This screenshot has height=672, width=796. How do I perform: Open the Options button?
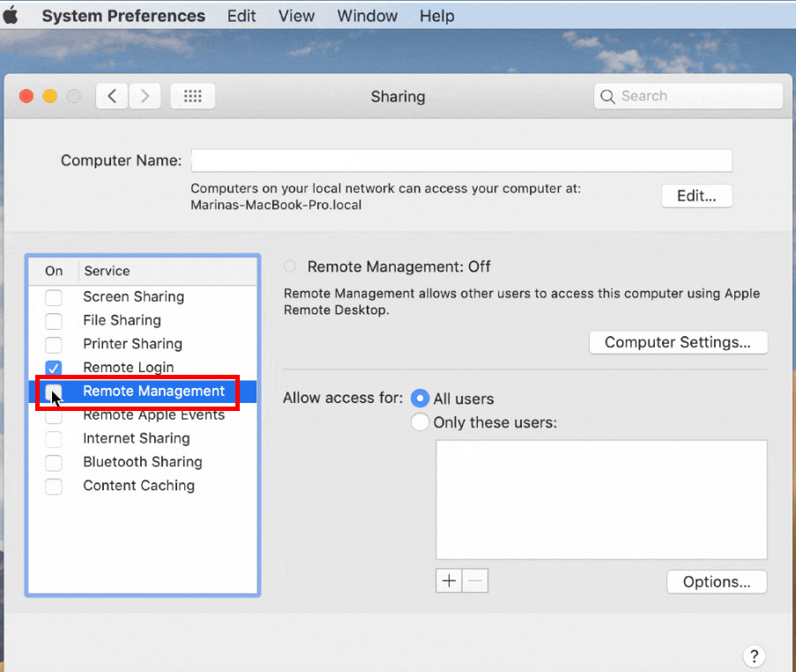(x=717, y=582)
